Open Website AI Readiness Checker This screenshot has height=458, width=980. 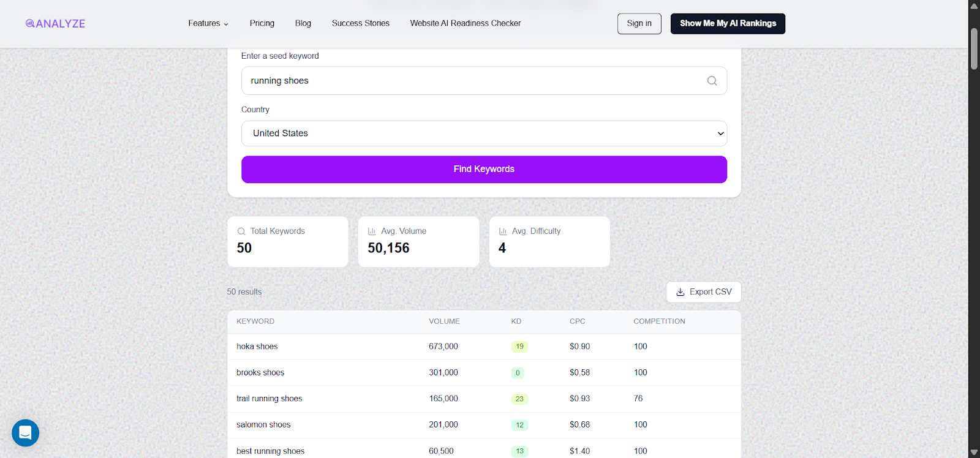point(466,23)
